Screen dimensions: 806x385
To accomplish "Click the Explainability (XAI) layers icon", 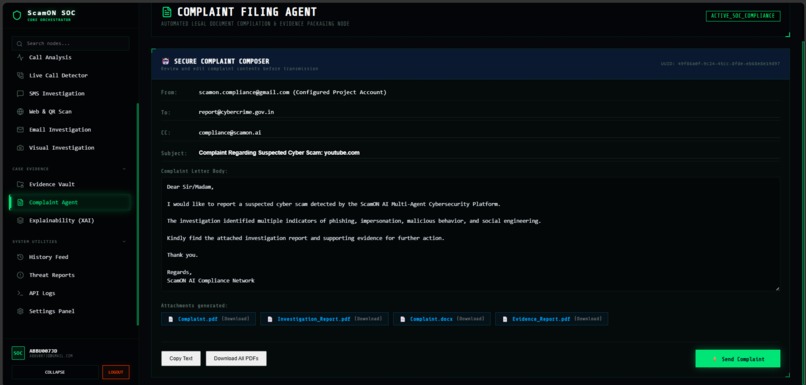I will click(20, 221).
